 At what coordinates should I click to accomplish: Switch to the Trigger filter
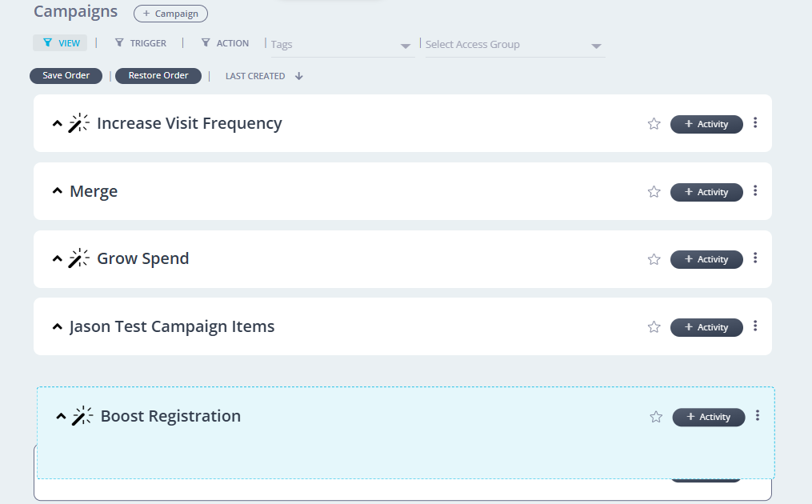click(141, 43)
